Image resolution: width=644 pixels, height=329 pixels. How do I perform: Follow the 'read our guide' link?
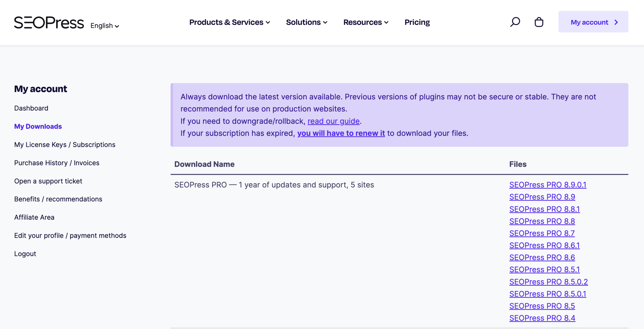(x=333, y=121)
